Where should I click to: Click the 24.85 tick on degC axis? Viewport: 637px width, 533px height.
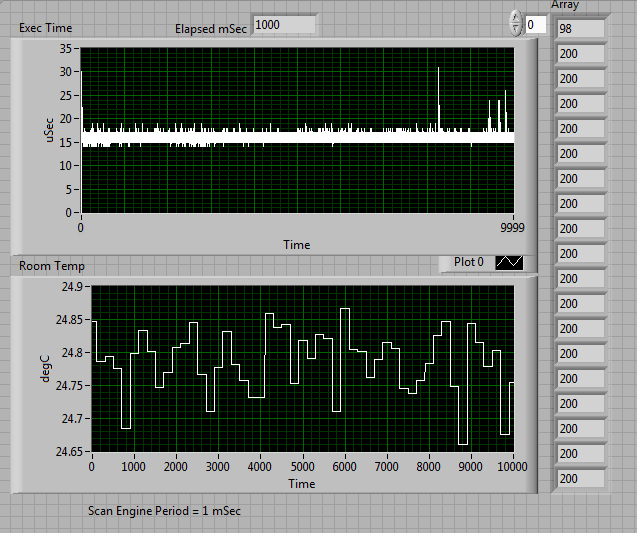(x=69, y=320)
